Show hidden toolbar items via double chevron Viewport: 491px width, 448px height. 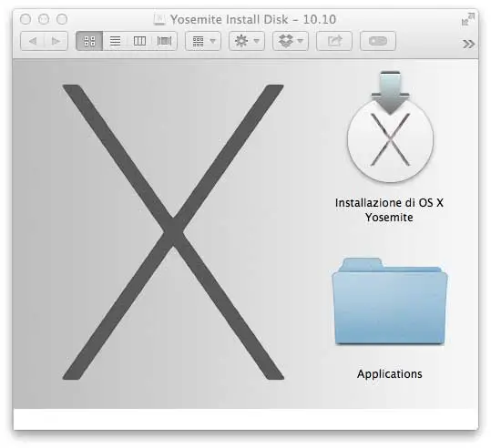[x=468, y=44]
